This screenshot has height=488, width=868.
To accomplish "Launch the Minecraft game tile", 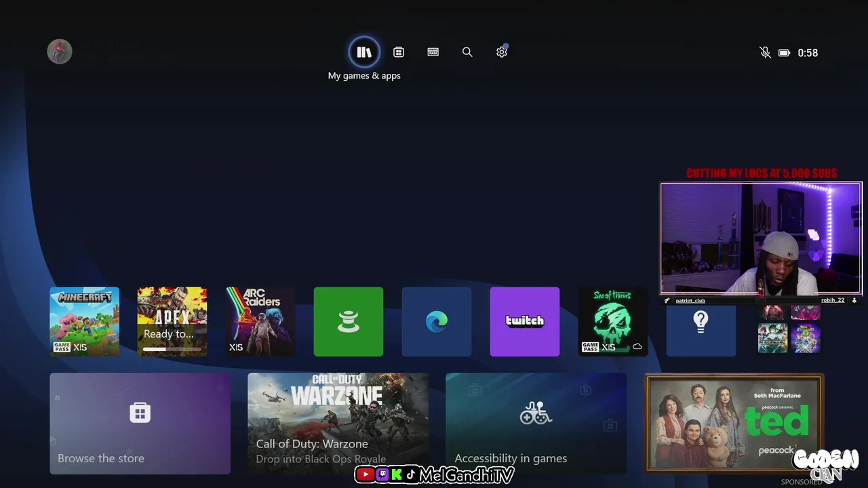I will (85, 322).
